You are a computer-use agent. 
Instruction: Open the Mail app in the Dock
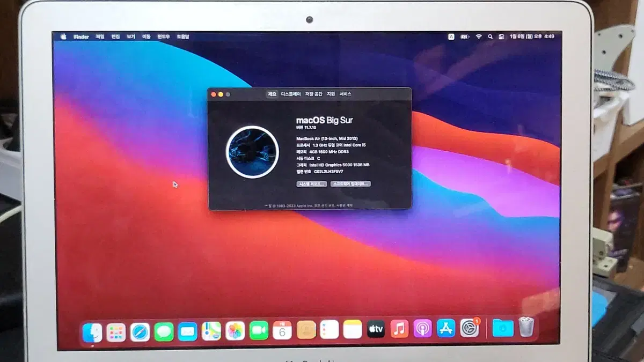pos(188,332)
